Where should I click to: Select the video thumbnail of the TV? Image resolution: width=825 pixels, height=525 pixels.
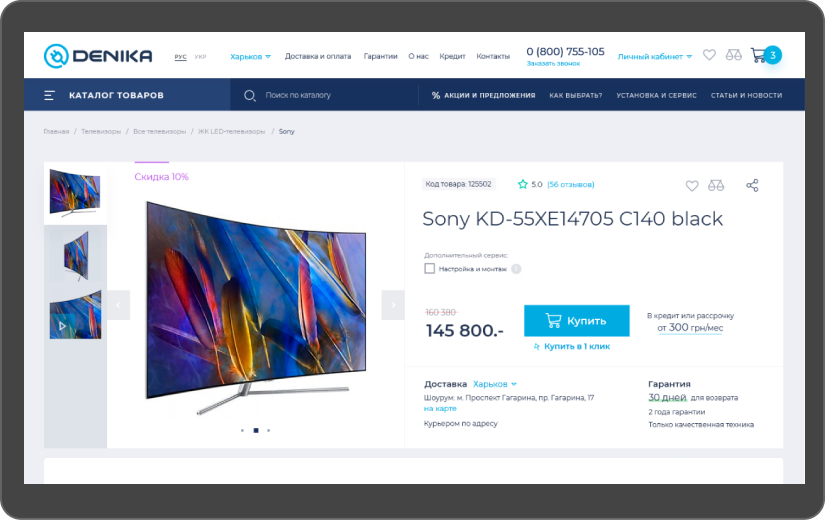coord(75,316)
